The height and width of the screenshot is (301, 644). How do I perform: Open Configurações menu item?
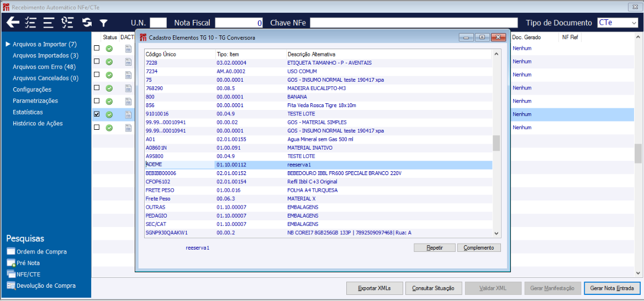click(x=32, y=89)
